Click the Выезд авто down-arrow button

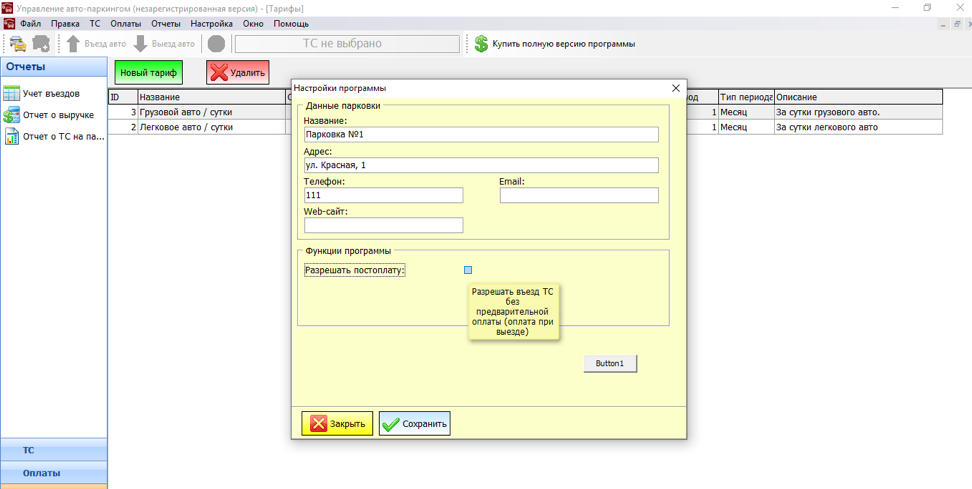click(164, 44)
